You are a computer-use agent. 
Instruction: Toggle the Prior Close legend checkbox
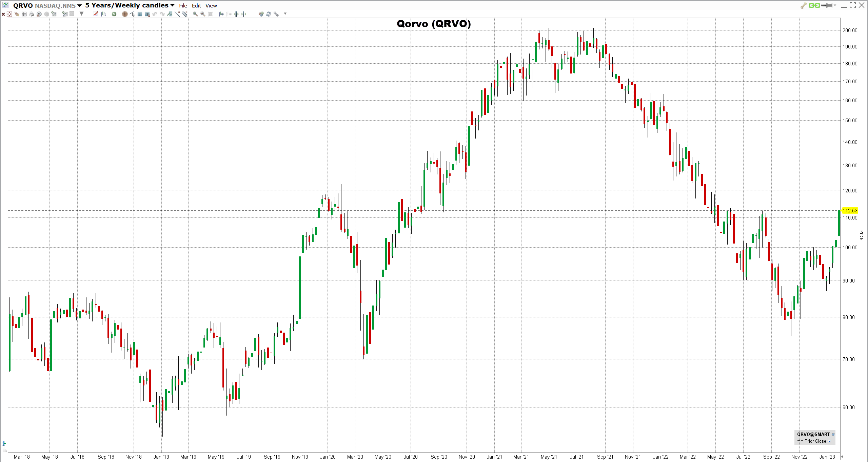[x=830, y=441]
